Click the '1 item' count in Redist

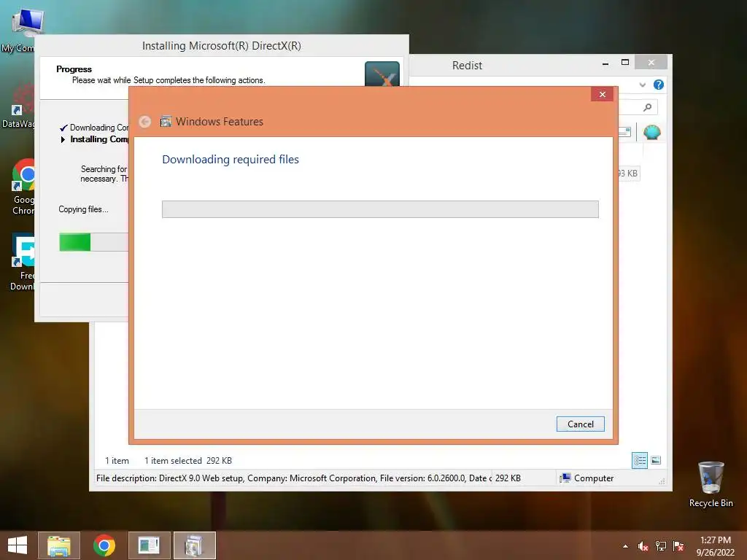(x=117, y=461)
